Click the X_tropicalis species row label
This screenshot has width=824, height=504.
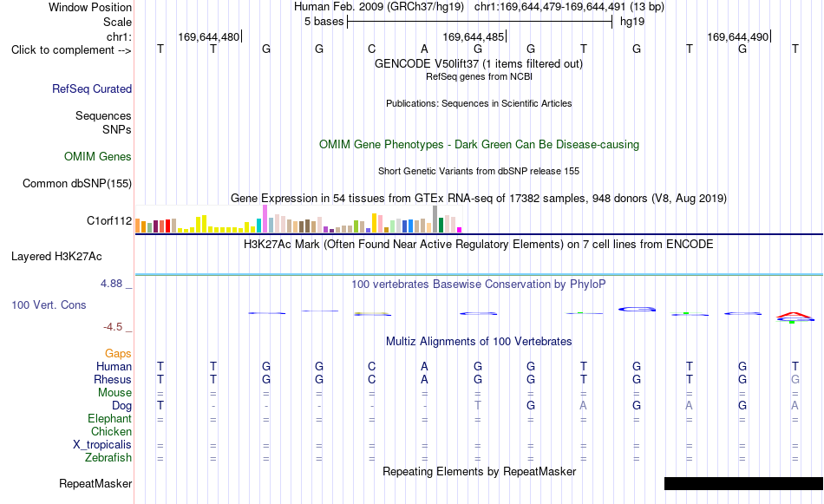point(102,445)
